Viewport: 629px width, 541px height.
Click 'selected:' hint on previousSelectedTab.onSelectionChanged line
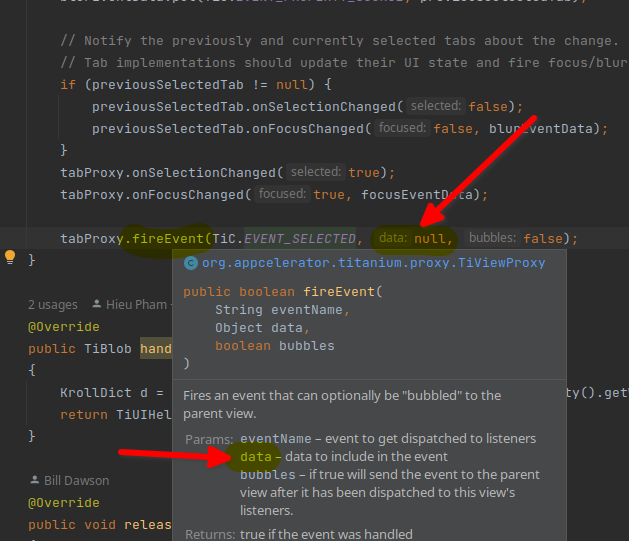[436, 106]
